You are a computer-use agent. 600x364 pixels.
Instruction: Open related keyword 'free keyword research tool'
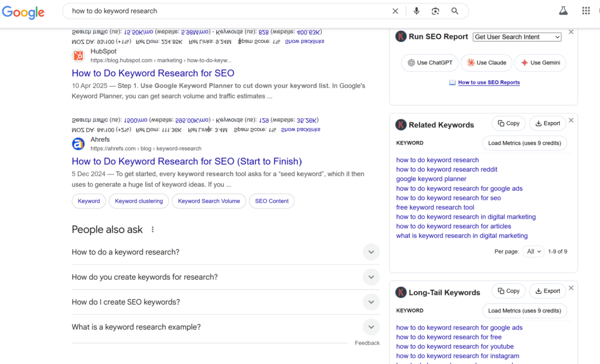click(435, 207)
